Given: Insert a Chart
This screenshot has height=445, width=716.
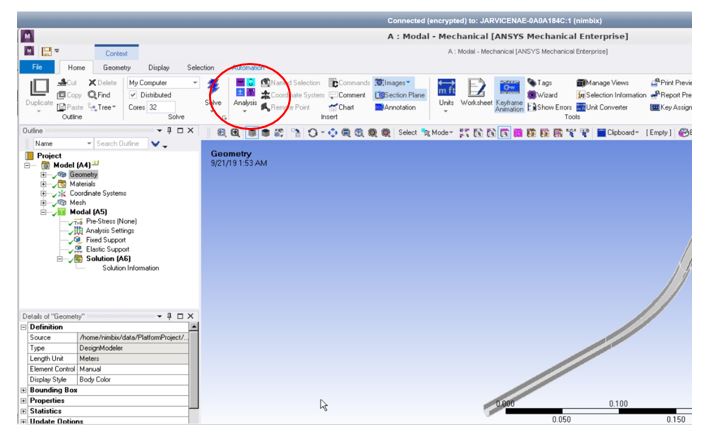Looking at the screenshot, I should (342, 107).
